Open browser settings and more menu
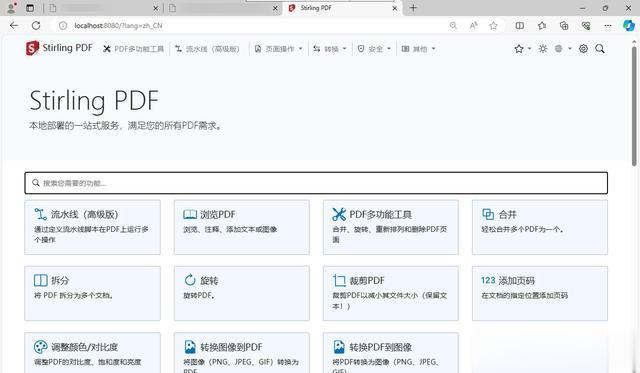 point(608,26)
